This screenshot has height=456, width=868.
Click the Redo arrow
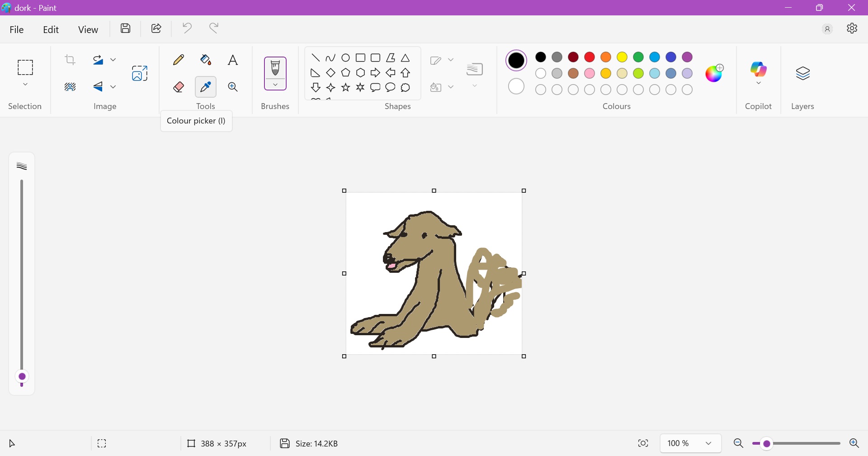click(215, 28)
